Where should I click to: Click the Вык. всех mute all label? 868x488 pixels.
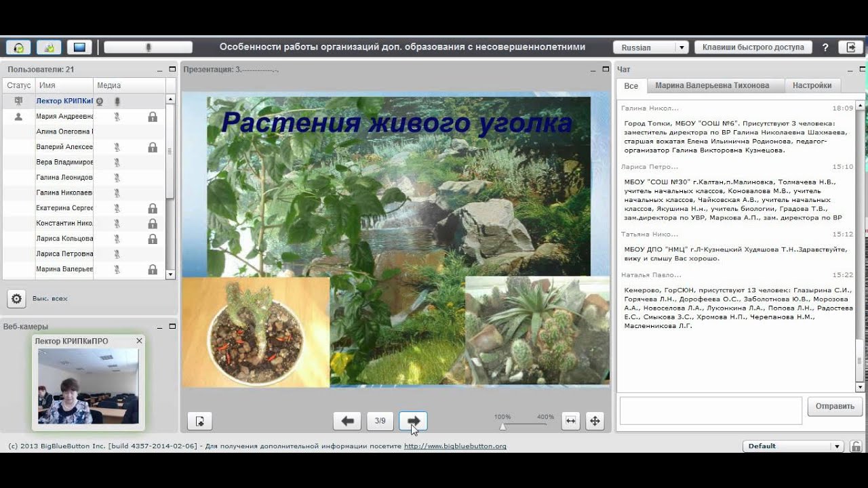[x=50, y=298]
